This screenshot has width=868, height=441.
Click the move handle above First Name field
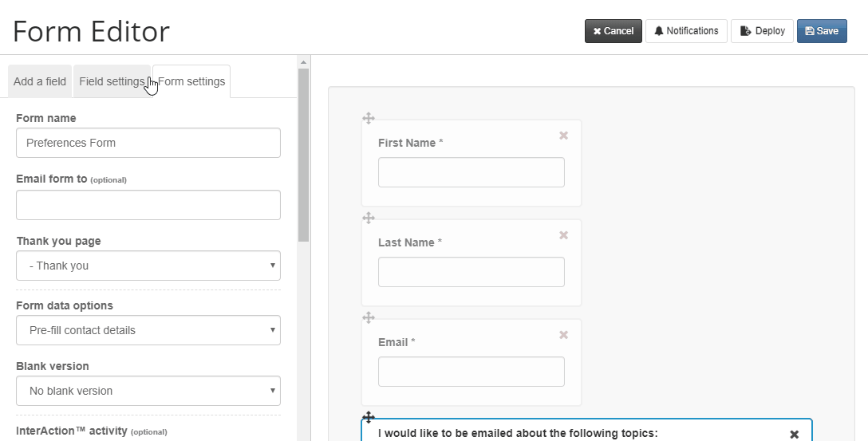click(x=369, y=118)
